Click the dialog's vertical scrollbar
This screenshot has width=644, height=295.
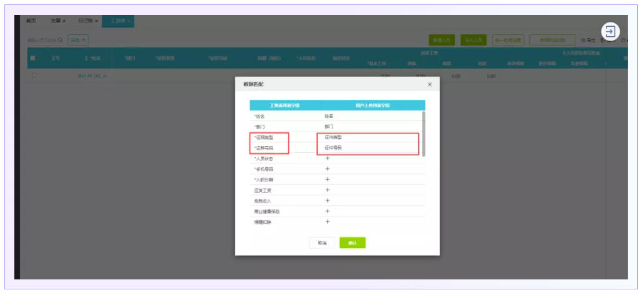click(x=424, y=133)
